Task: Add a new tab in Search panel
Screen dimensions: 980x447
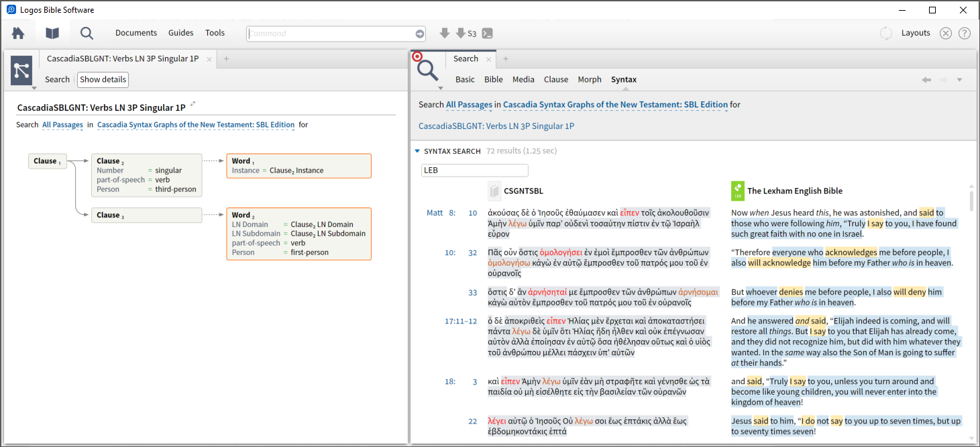Action: point(505,59)
